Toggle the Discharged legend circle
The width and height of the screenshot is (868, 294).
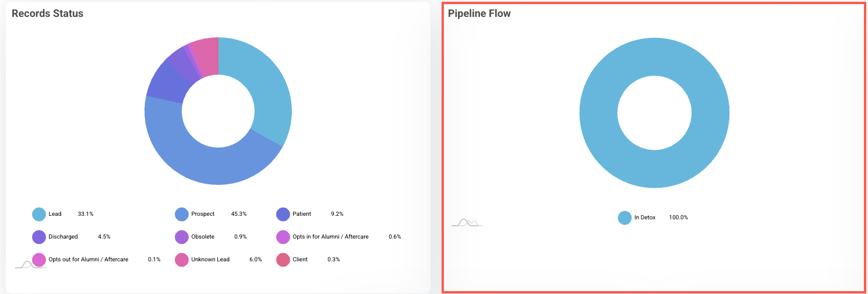[x=39, y=237]
